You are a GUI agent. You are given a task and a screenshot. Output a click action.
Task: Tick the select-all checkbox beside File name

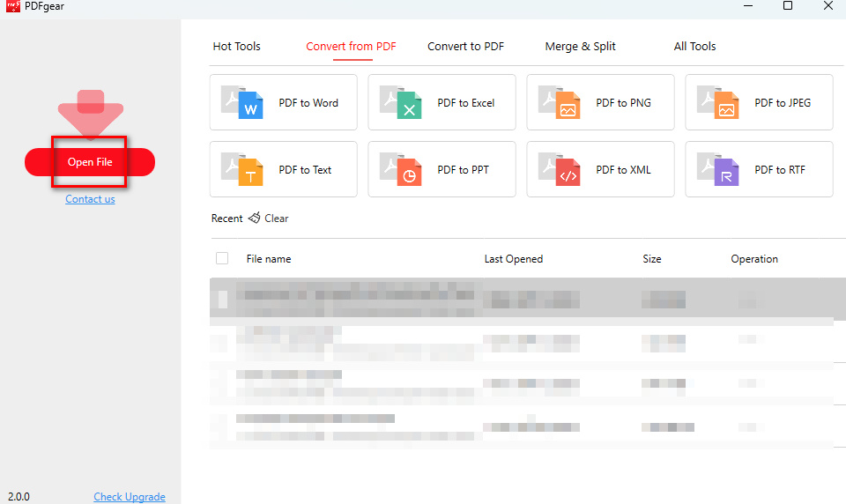[x=222, y=258]
